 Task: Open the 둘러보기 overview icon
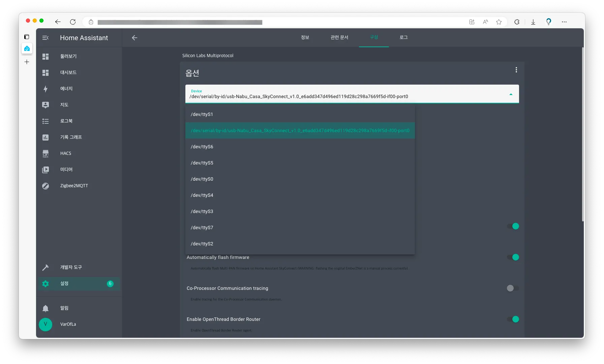click(x=46, y=56)
